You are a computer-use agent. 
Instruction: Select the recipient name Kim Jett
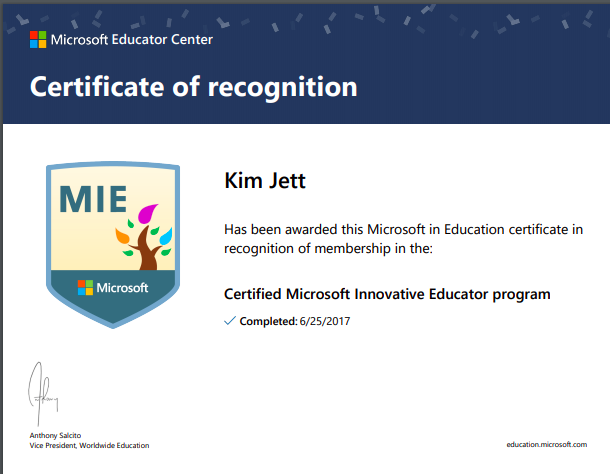point(265,181)
